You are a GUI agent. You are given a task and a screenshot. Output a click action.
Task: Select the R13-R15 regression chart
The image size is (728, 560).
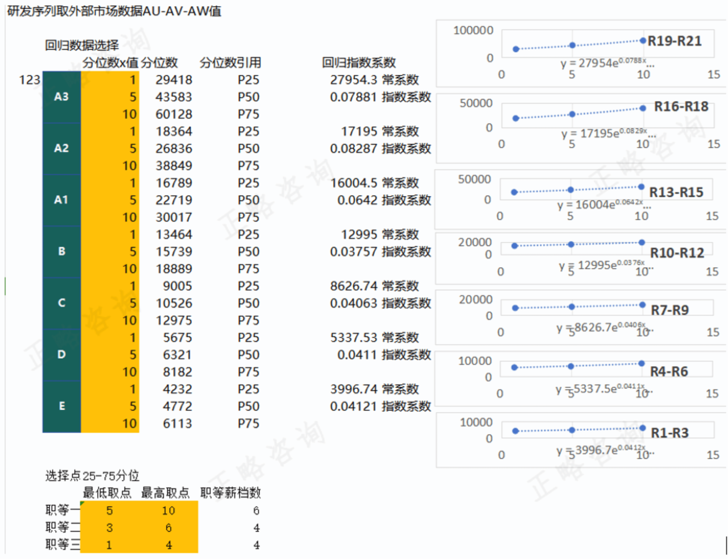[x=580, y=199]
